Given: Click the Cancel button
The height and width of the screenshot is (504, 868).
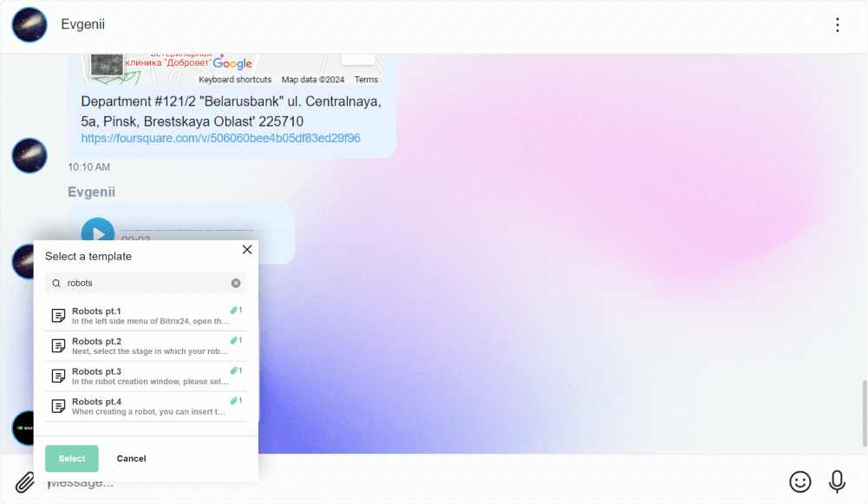Looking at the screenshot, I should click(131, 458).
